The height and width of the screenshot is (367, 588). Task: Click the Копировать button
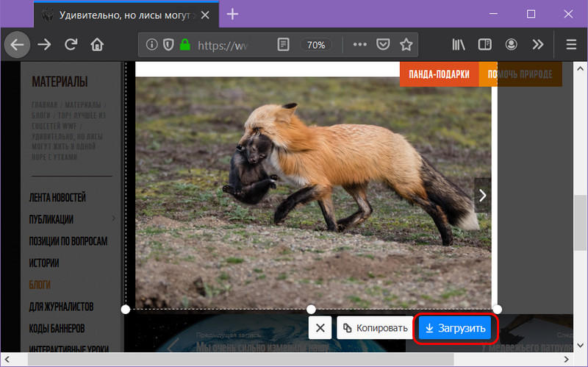[376, 328]
